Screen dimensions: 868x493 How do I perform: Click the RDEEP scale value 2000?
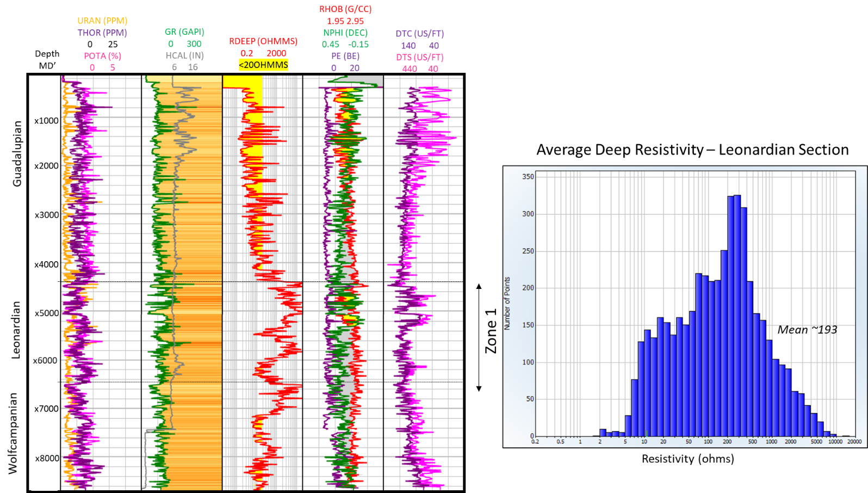(x=276, y=53)
